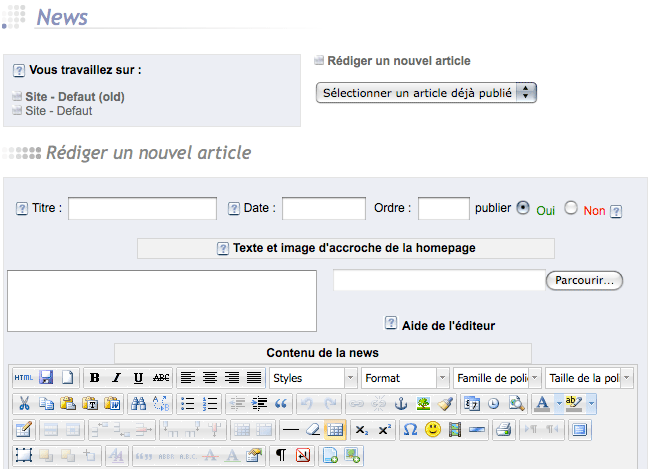
Task: Toggle bold formatting
Action: click(x=95, y=378)
